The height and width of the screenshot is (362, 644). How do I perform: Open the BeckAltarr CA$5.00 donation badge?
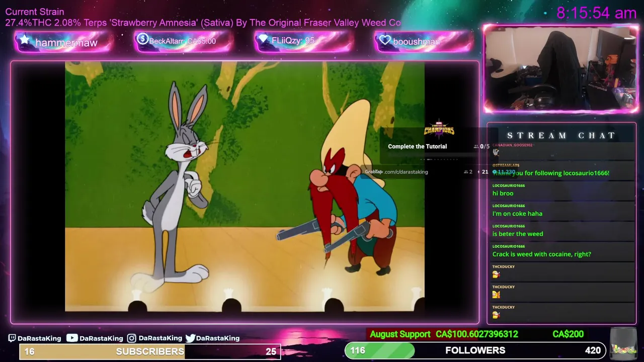point(183,41)
